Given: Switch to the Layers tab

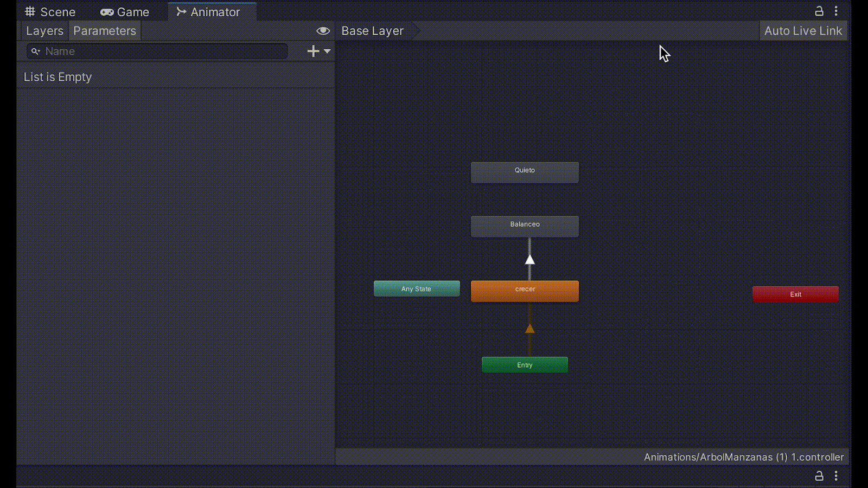Looking at the screenshot, I should [44, 31].
